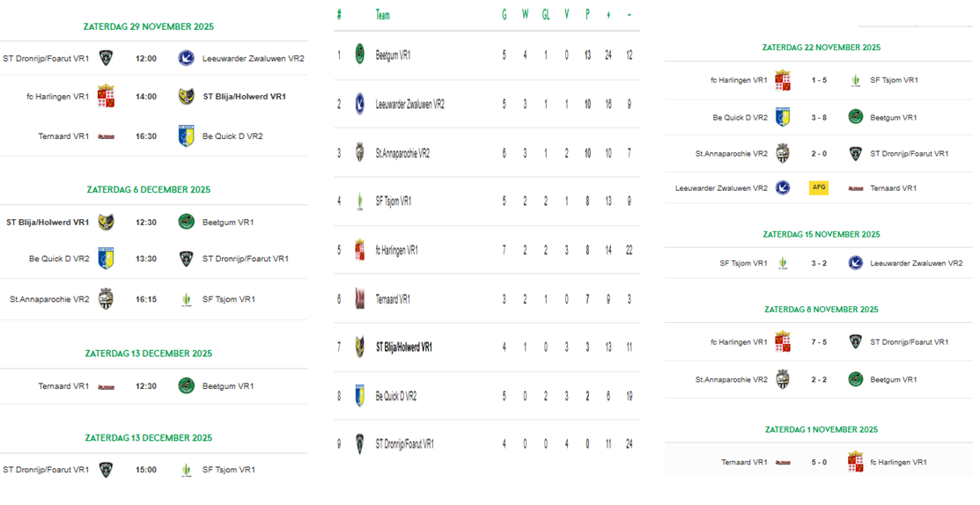980x505 pixels.
Task: Click the fc Harlingen crest in the 1 November result
Action: [855, 462]
